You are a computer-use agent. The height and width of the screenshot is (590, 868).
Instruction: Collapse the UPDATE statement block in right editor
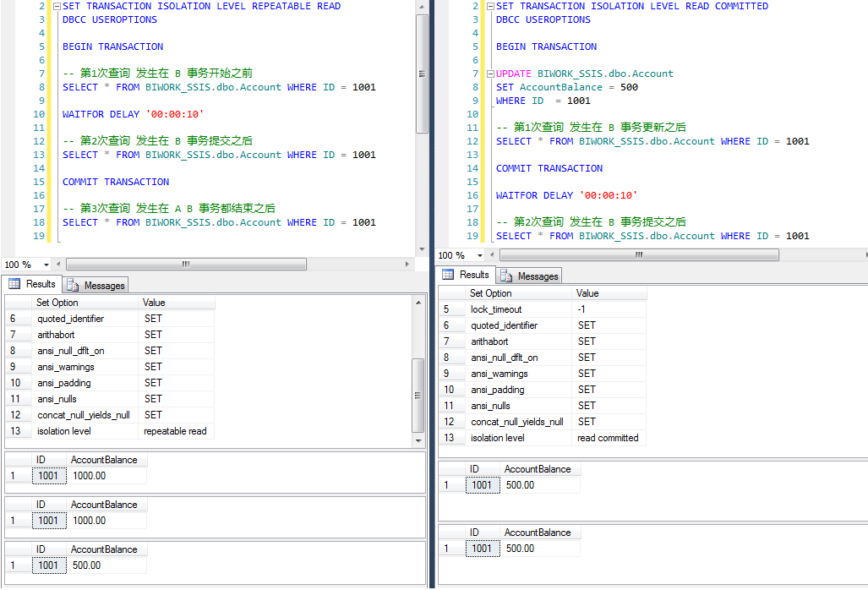(490, 74)
